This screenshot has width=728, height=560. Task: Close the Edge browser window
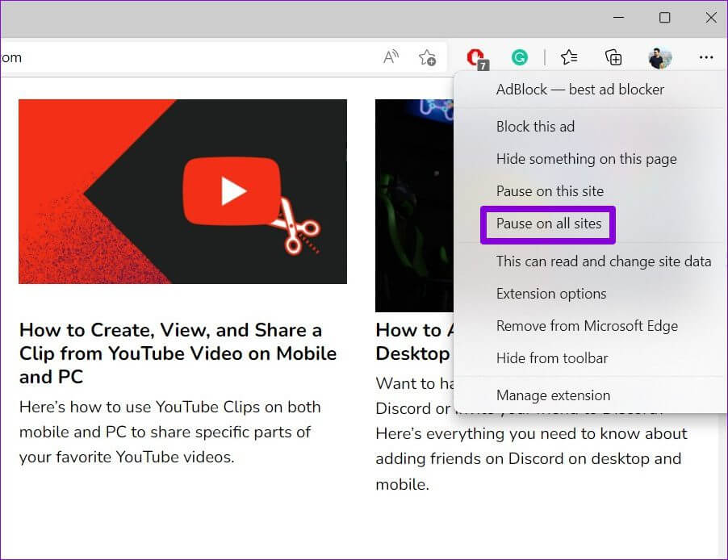click(x=710, y=18)
